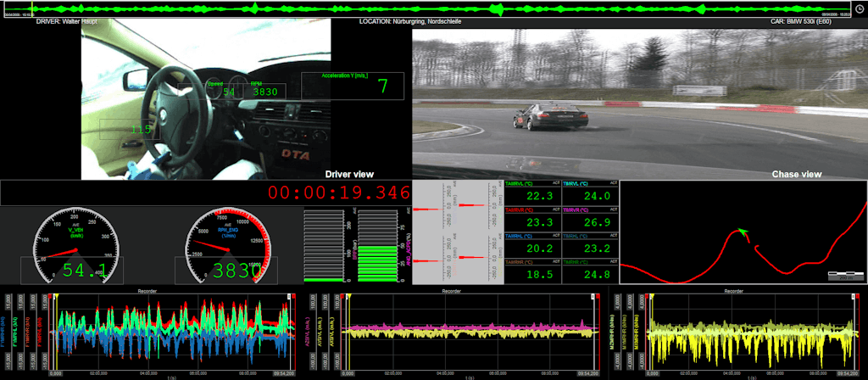The height and width of the screenshot is (380, 868).
Task: Click the Recorder title above left graph
Action: (146, 290)
